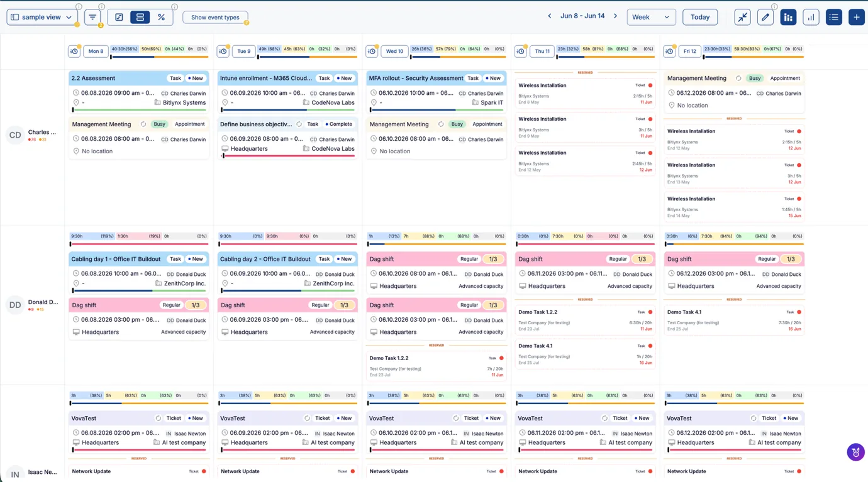The image size is (868, 482).
Task: Click info icon above the pencil button
Action: tap(774, 7)
